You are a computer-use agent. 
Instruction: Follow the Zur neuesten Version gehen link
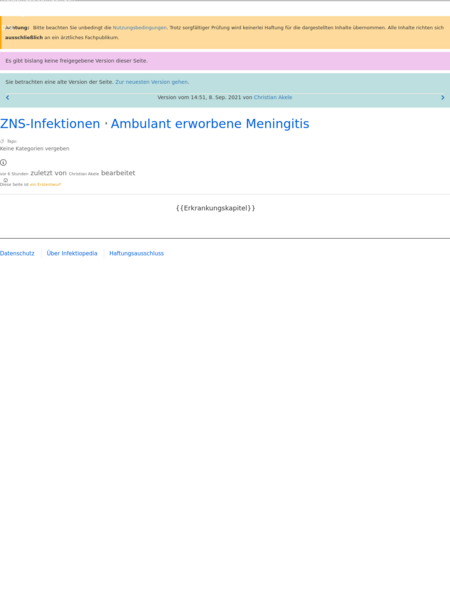[152, 82]
